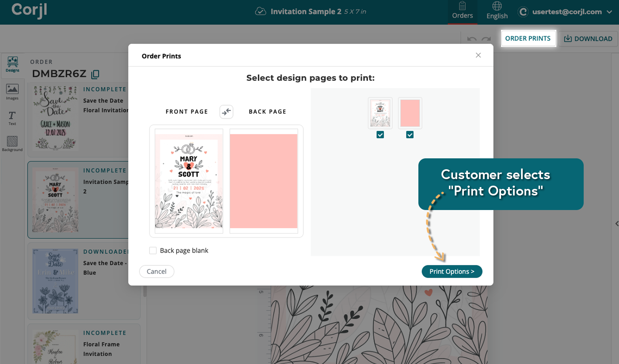Click the ORDER PRINTS button
The width and height of the screenshot is (619, 364).
(528, 39)
